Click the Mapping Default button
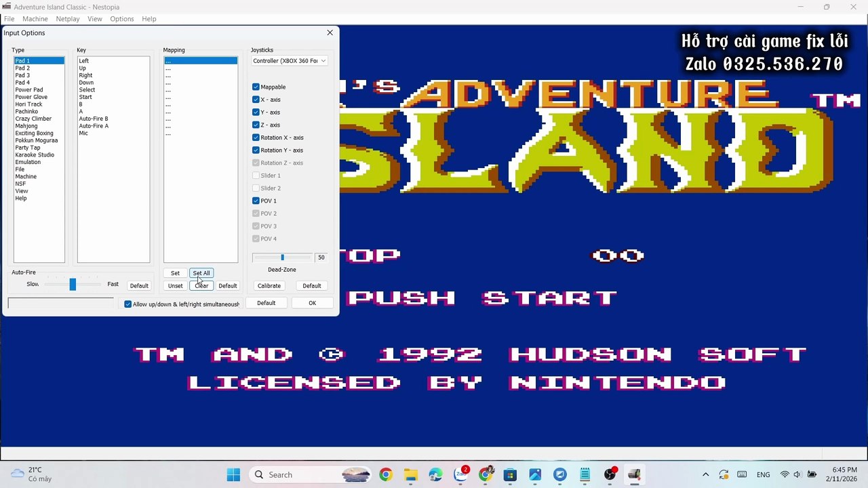868x488 pixels. tap(228, 286)
